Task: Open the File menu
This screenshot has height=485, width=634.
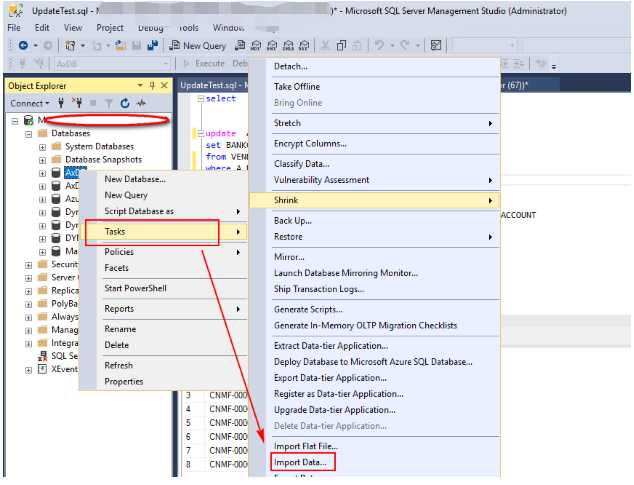Action: (14, 28)
